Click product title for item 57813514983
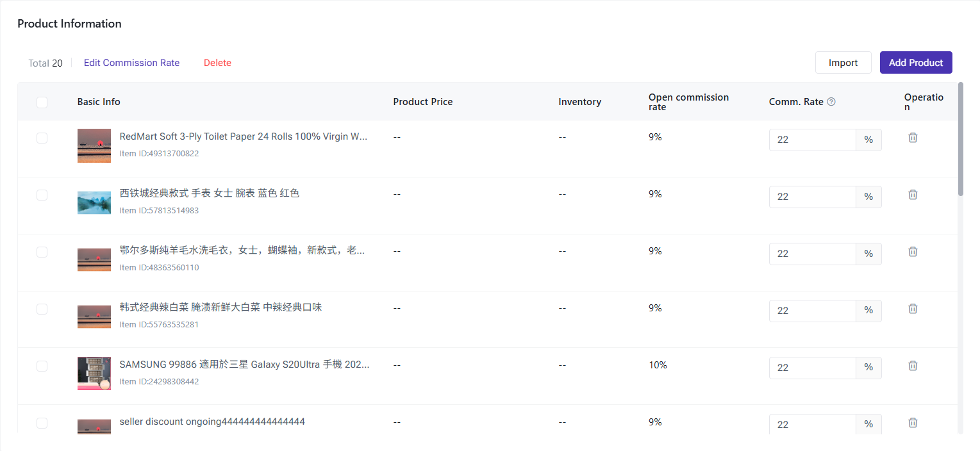Screen dimensions: 980x451 pyautogui.click(x=210, y=193)
